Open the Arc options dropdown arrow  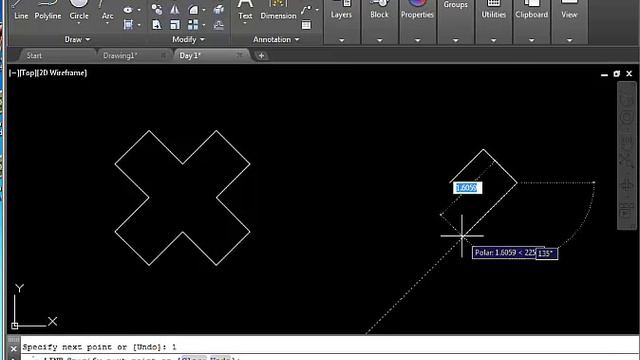[x=107, y=23]
